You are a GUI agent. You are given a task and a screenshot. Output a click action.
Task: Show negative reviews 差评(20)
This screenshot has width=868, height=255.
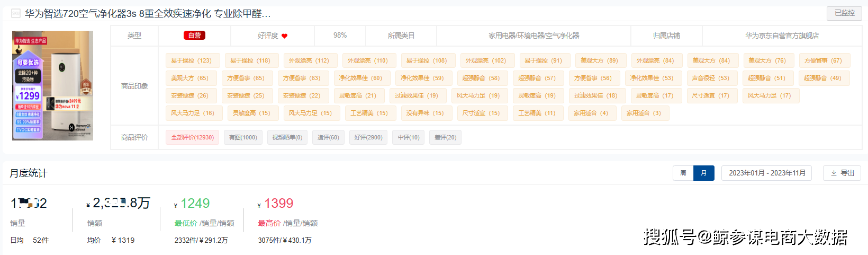pyautogui.click(x=446, y=137)
